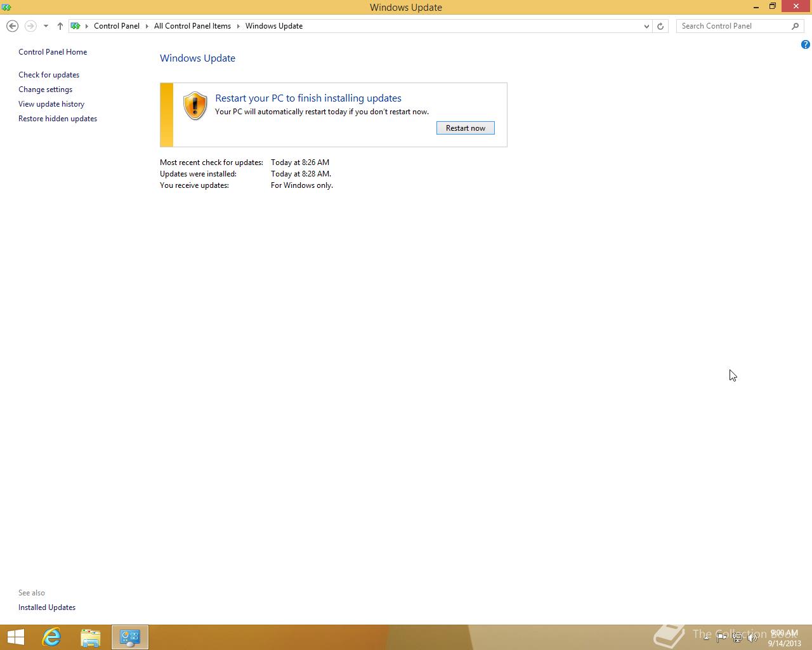Open Change settings link
Screen dimensions: 812x650
point(45,90)
